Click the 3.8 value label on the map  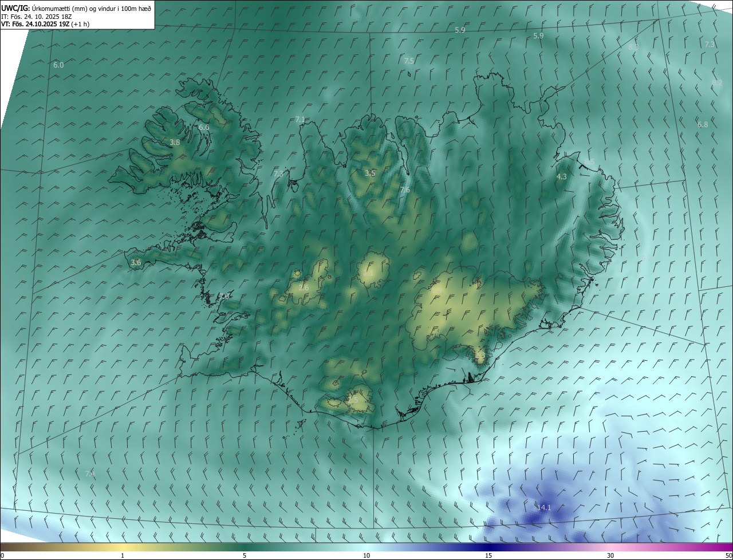tap(175, 143)
